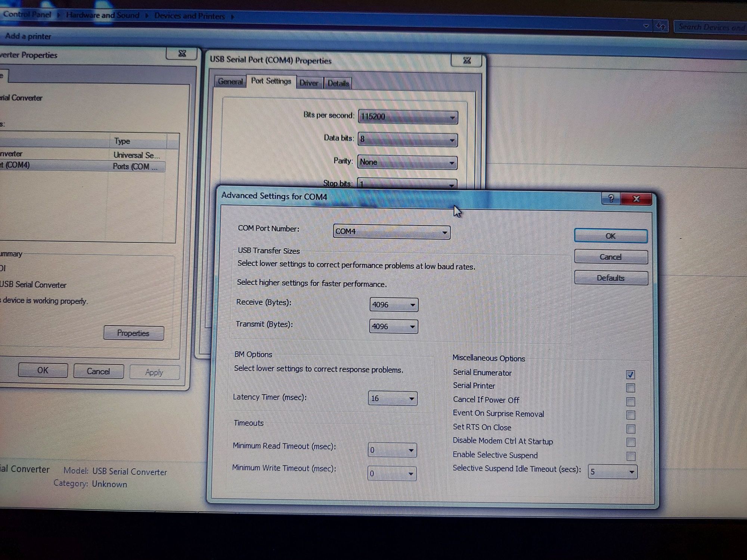Expand the Bits per second dropdown
The image size is (747, 560).
(x=407, y=117)
